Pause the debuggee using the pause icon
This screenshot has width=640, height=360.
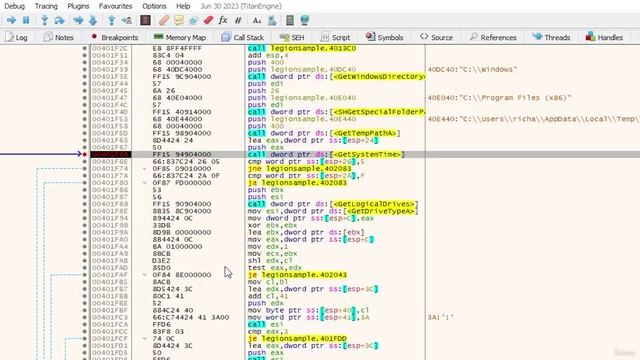coord(26,20)
